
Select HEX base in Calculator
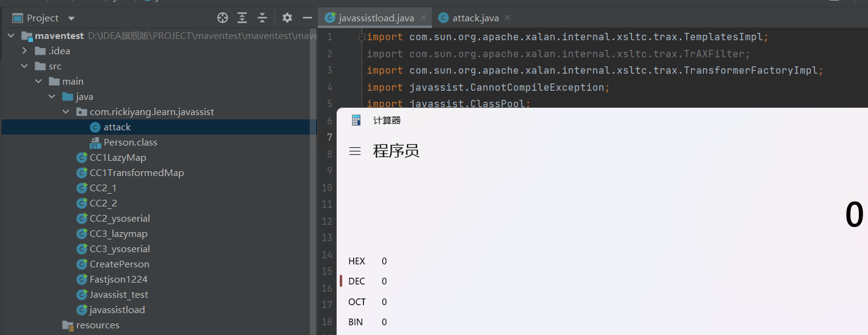[x=356, y=261]
